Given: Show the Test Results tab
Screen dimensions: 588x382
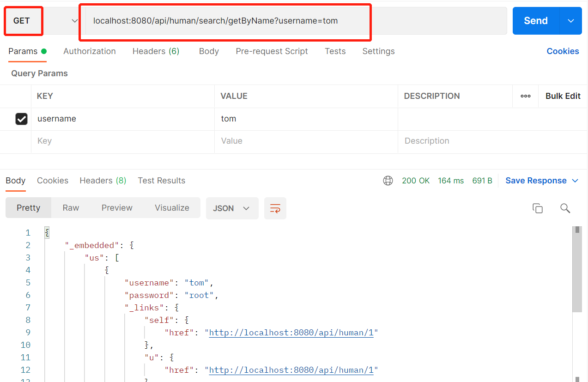Looking at the screenshot, I should click(x=161, y=181).
